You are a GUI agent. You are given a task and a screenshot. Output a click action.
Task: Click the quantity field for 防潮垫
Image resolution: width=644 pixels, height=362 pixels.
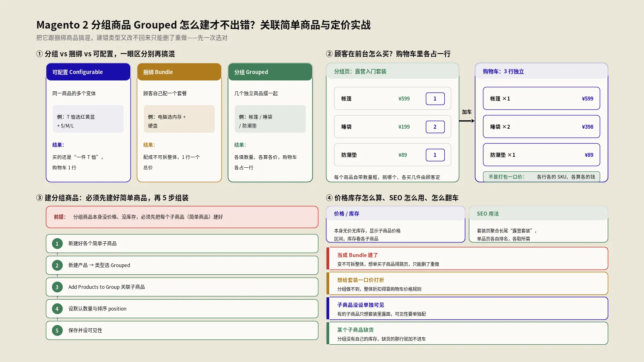(x=435, y=155)
